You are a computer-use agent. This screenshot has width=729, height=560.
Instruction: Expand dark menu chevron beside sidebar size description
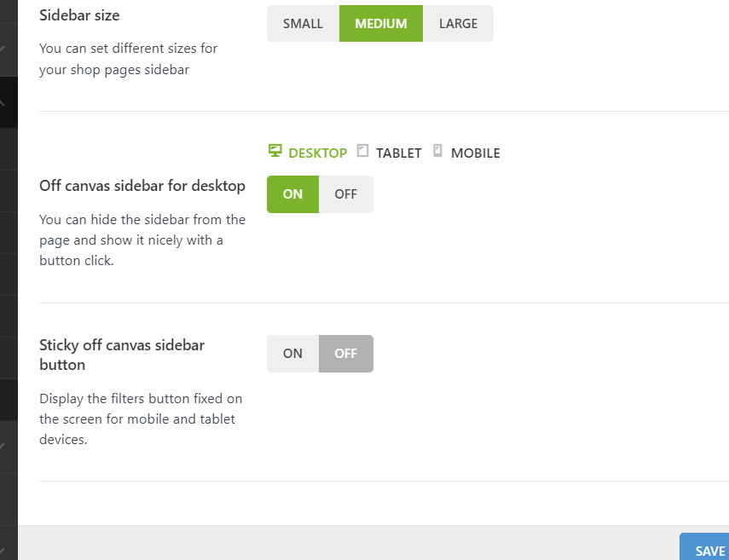(3, 49)
